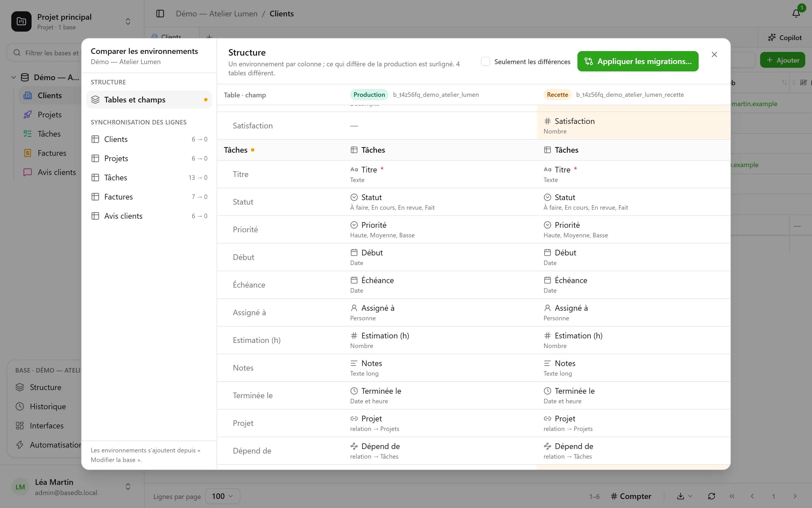Click the Interfaces grid icon

click(20, 425)
